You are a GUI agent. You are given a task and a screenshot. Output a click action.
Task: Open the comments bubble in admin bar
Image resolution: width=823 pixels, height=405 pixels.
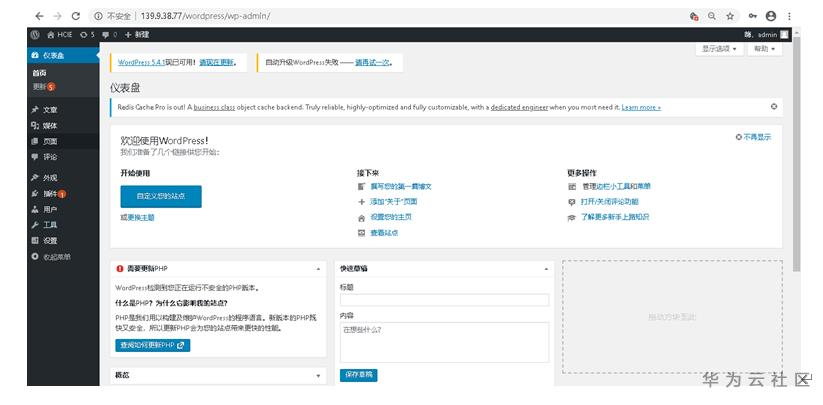109,35
